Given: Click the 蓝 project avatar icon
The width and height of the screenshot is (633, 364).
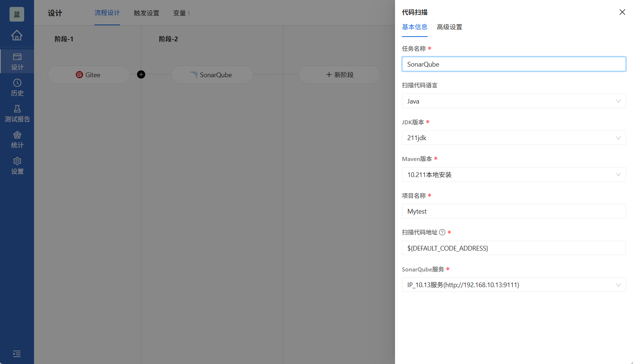Looking at the screenshot, I should click(x=17, y=14).
